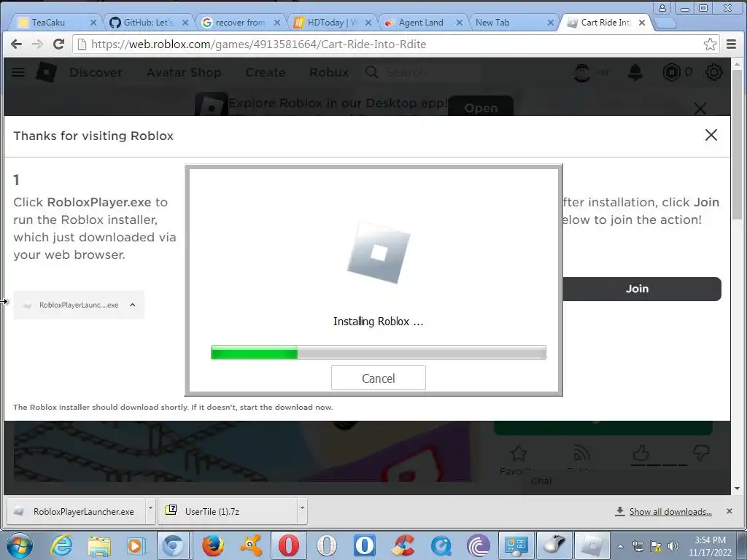This screenshot has height=560, width=747.
Task: Open the Avatar Shop menu item
Action: (x=184, y=72)
